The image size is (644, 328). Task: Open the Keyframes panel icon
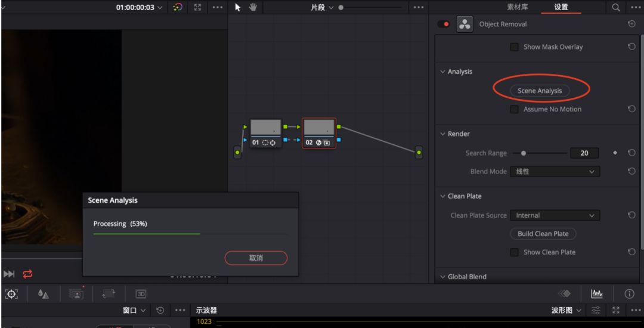565,294
